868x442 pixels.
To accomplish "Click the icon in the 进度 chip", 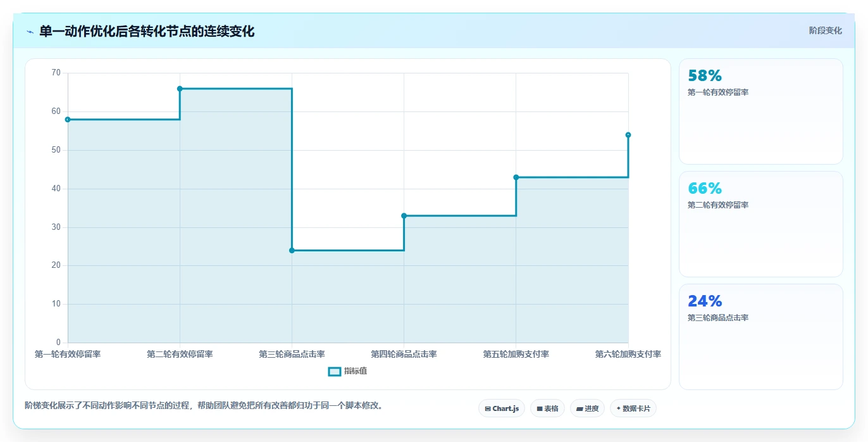I will [x=580, y=409].
